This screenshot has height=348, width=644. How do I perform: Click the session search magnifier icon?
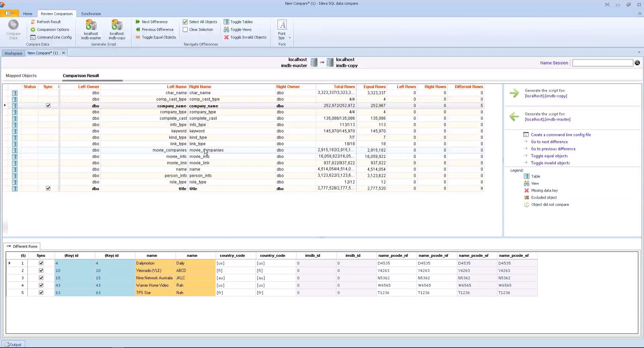coord(637,63)
